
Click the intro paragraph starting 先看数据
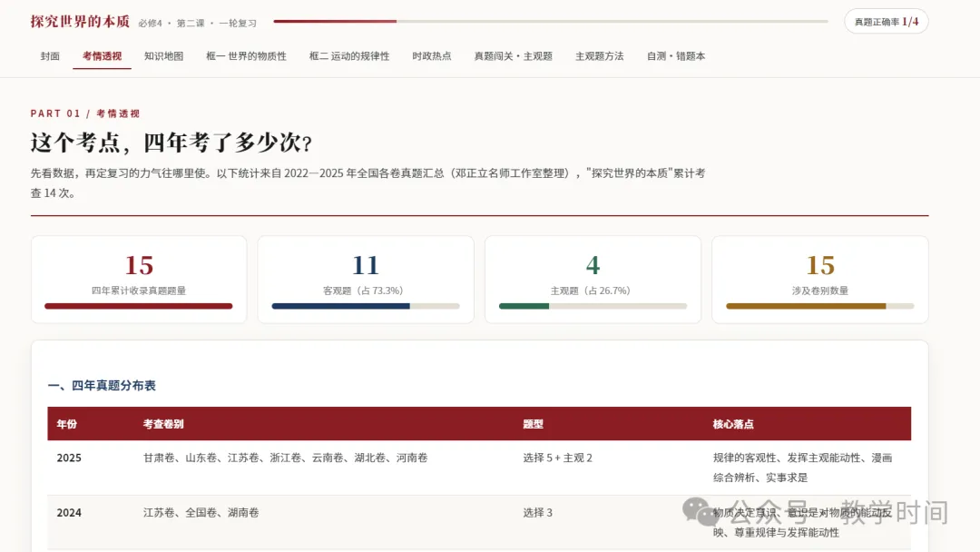(368, 183)
